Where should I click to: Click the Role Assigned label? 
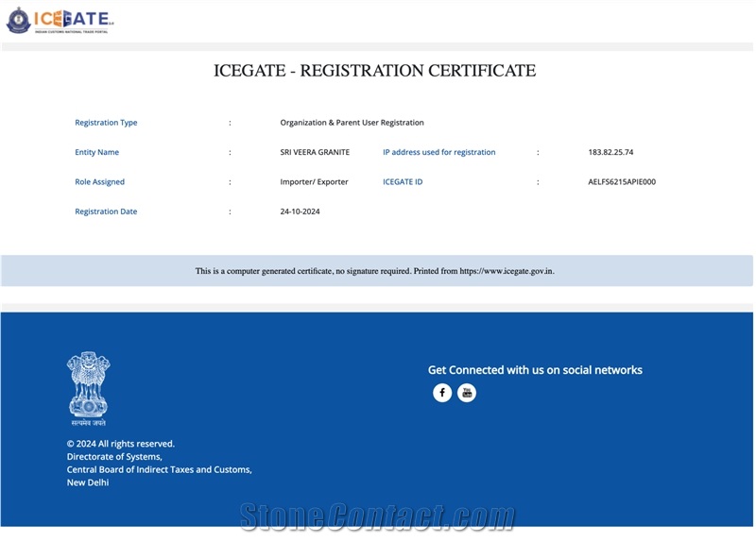click(100, 181)
